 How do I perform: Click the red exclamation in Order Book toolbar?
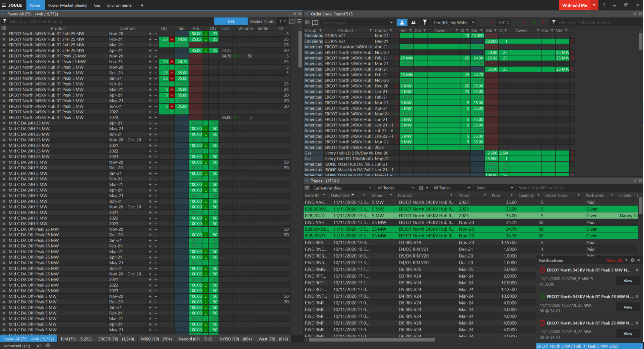point(491,22)
